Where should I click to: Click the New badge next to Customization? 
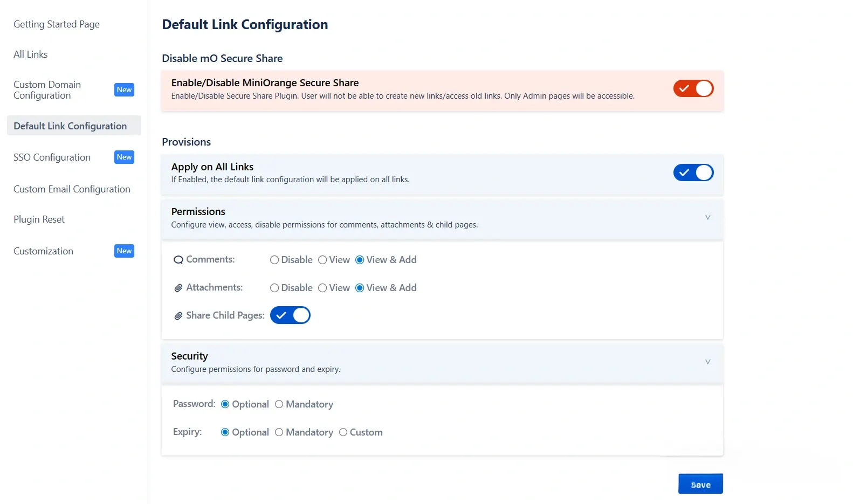tap(124, 251)
